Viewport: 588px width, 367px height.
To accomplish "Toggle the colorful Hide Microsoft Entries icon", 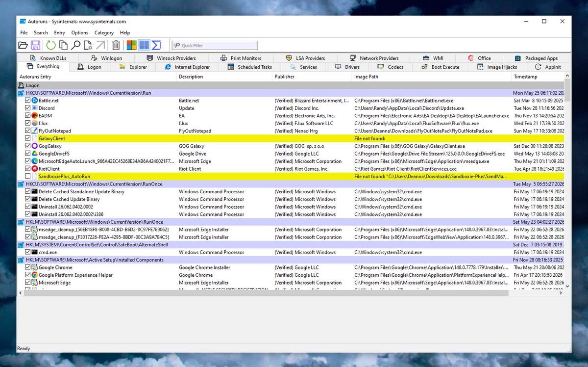I will (131, 45).
